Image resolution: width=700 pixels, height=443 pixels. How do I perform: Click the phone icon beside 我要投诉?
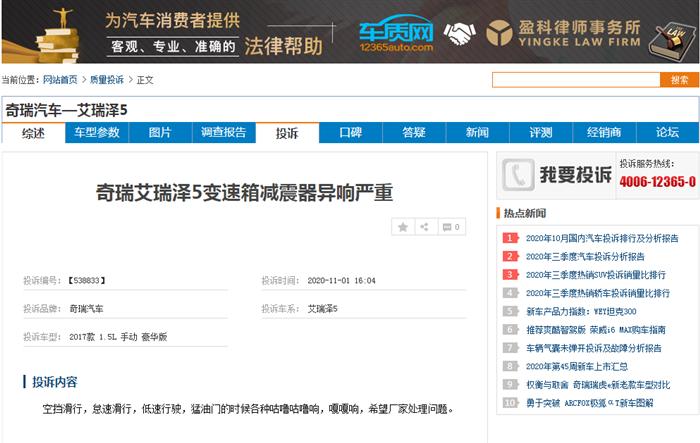coord(518,175)
